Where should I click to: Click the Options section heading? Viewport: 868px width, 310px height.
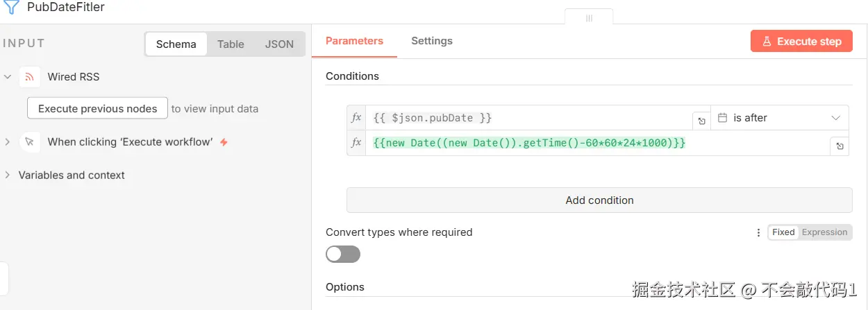[x=345, y=287]
